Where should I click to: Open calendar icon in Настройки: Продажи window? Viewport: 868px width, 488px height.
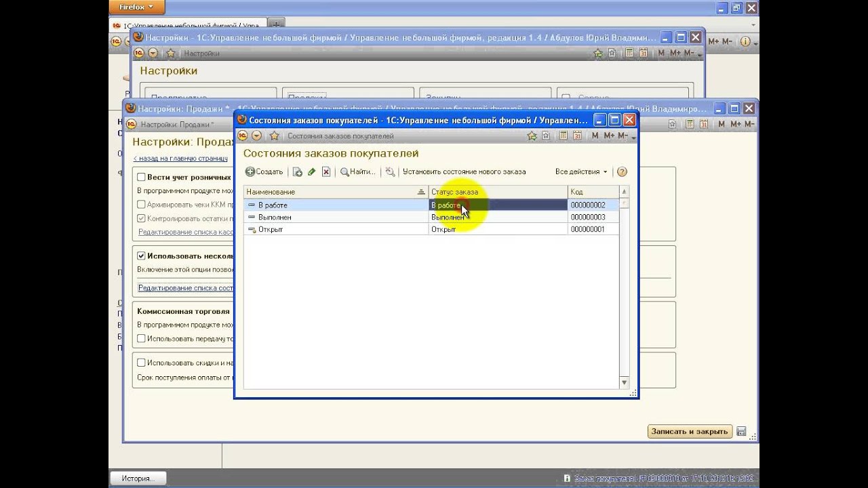[703, 124]
